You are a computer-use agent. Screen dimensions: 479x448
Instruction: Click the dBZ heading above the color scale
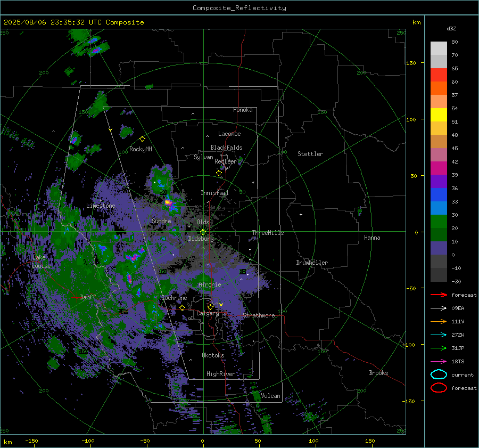(451, 29)
